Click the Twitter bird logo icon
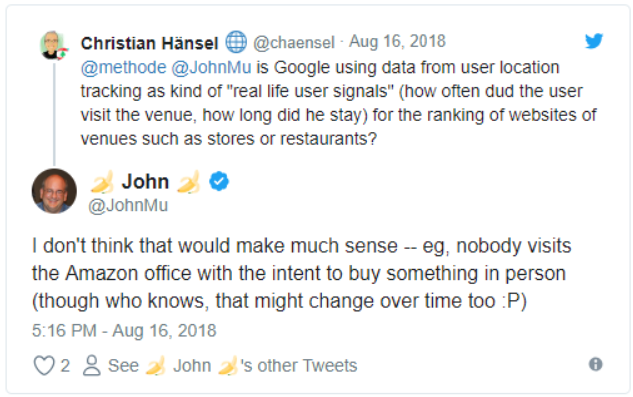This screenshot has width=633, height=397. click(594, 41)
